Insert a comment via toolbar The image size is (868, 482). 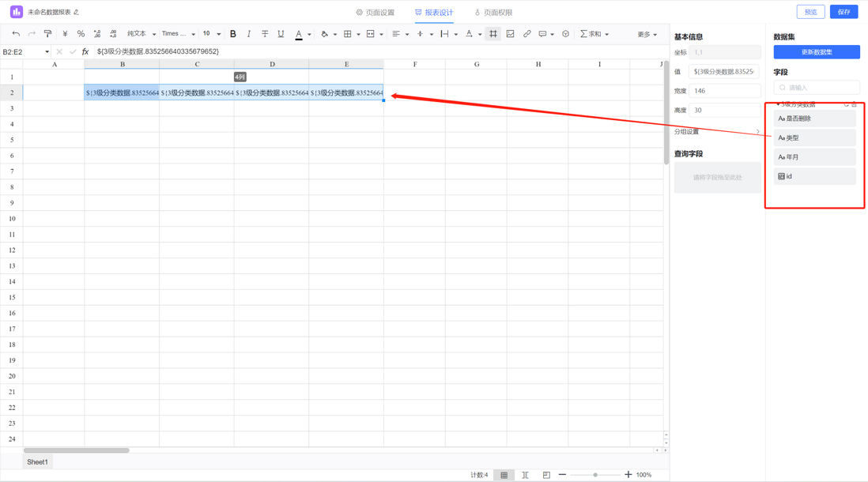click(542, 34)
